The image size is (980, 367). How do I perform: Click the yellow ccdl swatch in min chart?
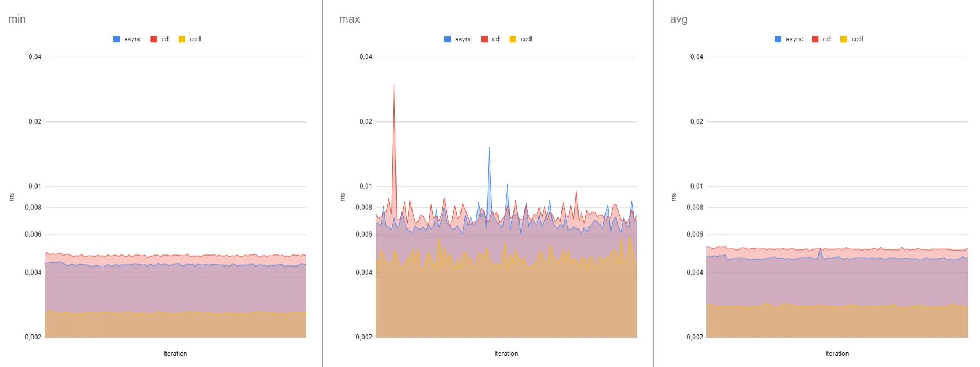tap(182, 39)
